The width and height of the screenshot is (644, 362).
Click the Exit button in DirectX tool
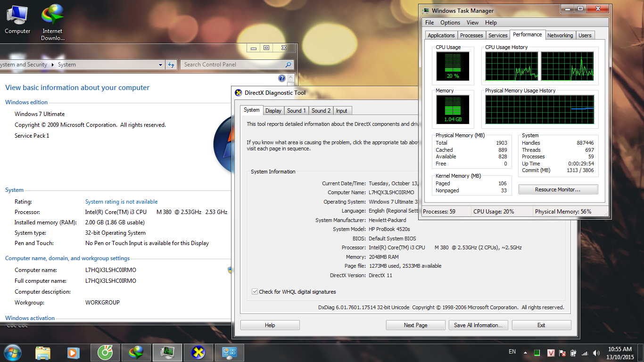click(541, 325)
